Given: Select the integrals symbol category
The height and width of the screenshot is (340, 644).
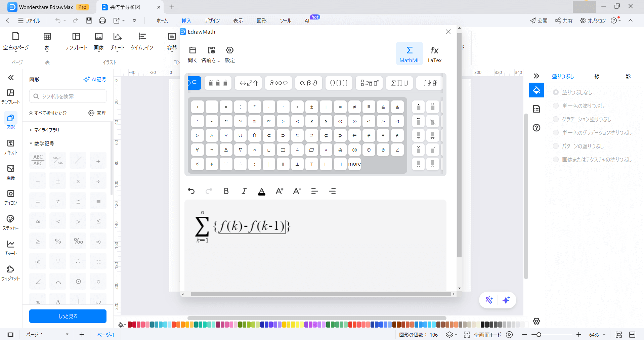Looking at the screenshot, I should [430, 83].
